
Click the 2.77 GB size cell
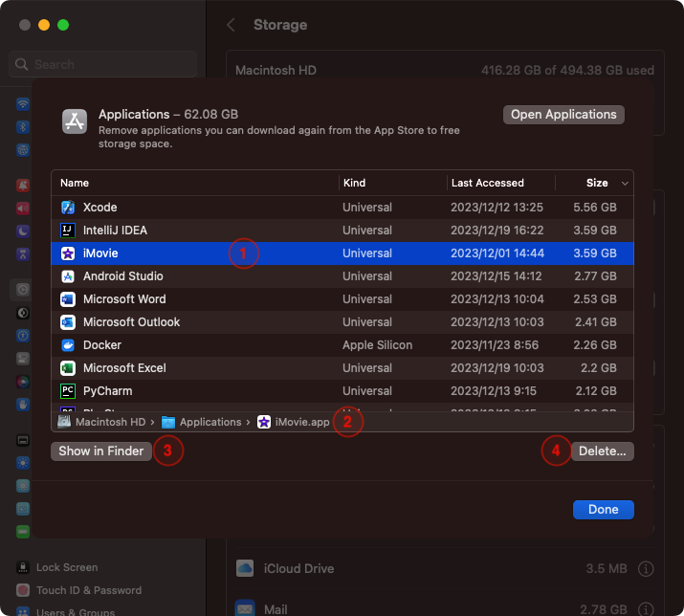click(x=595, y=276)
